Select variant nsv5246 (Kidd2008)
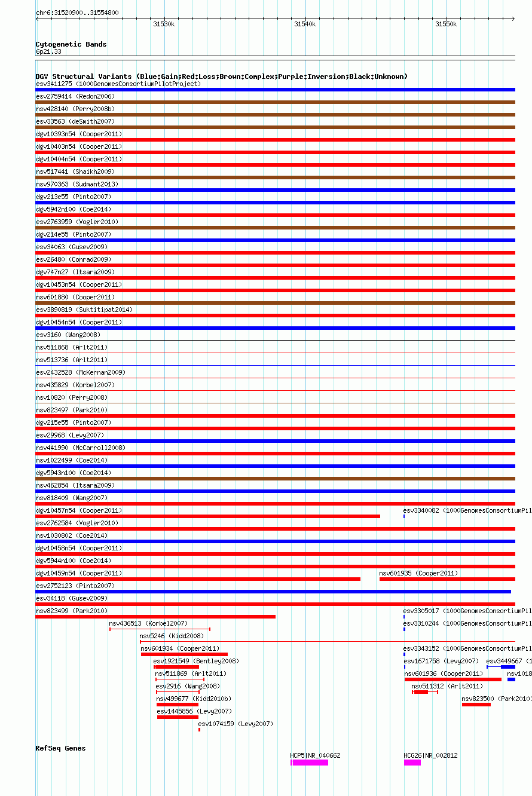Screen dimensions: 532x796 coord(172,636)
